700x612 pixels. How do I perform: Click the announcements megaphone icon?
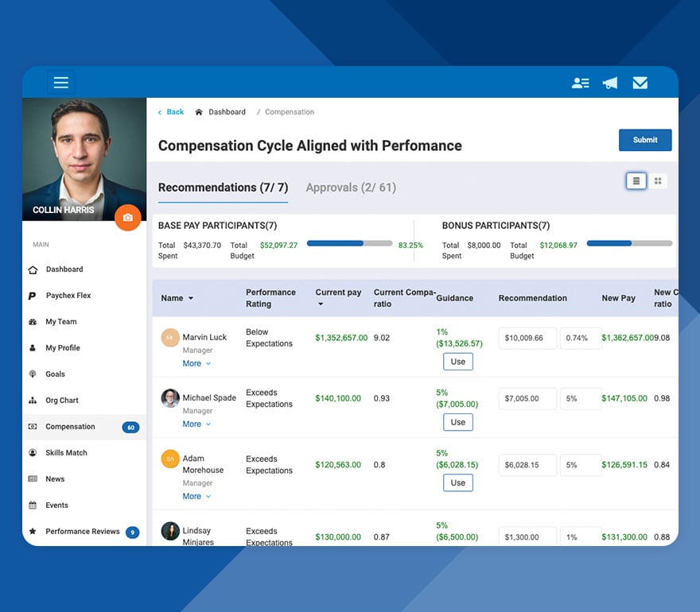(609, 82)
